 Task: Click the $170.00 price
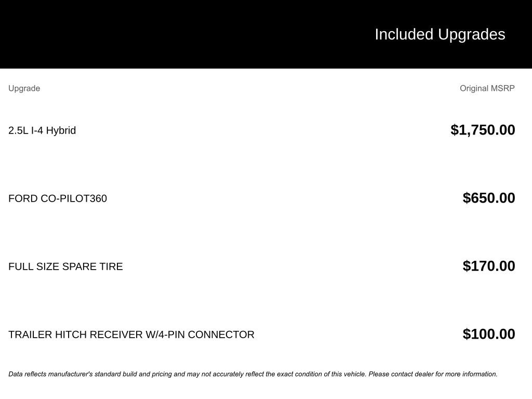pos(488,266)
